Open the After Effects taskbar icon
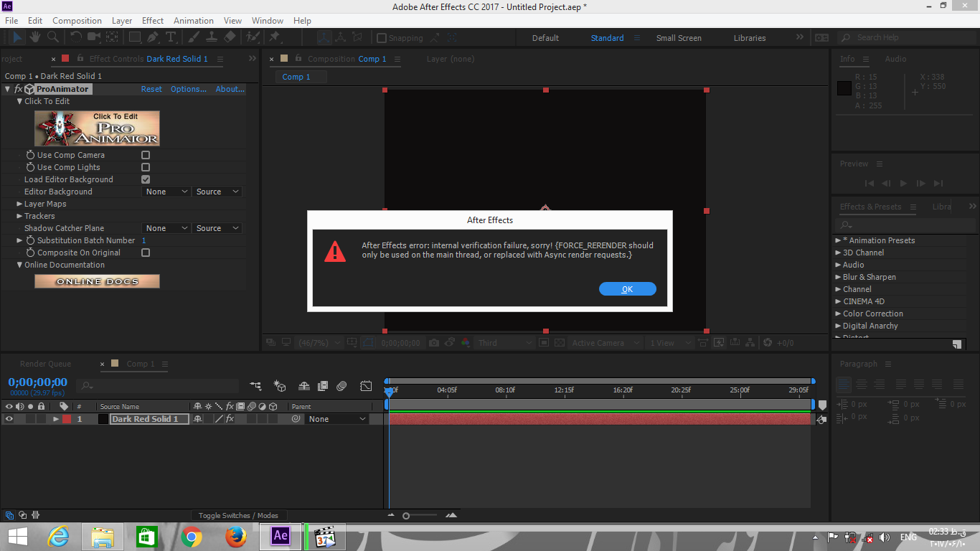The image size is (980, 551). pos(281,536)
